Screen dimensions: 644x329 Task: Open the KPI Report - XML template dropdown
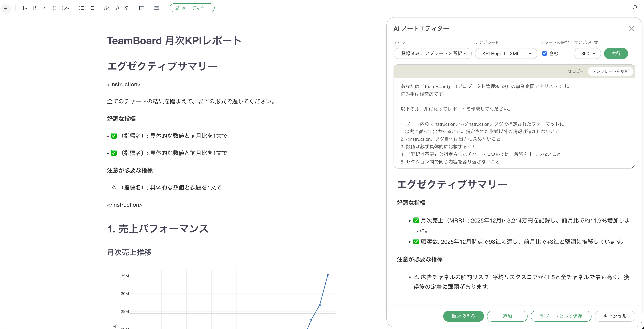tap(506, 53)
